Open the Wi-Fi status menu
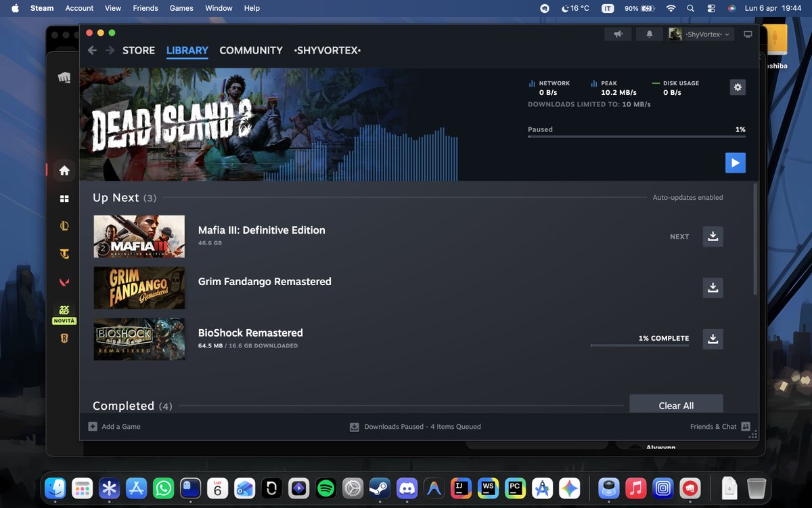 [671, 8]
